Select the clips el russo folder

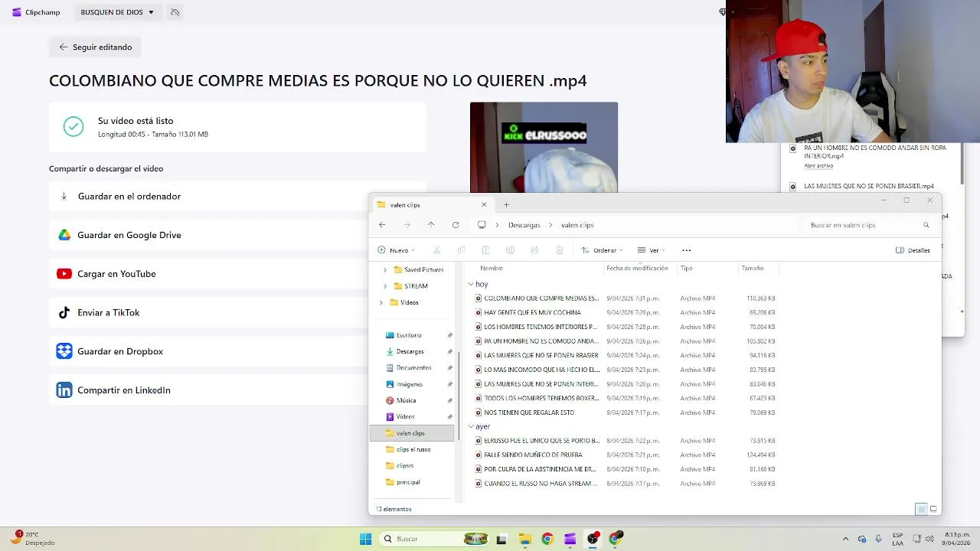(413, 449)
